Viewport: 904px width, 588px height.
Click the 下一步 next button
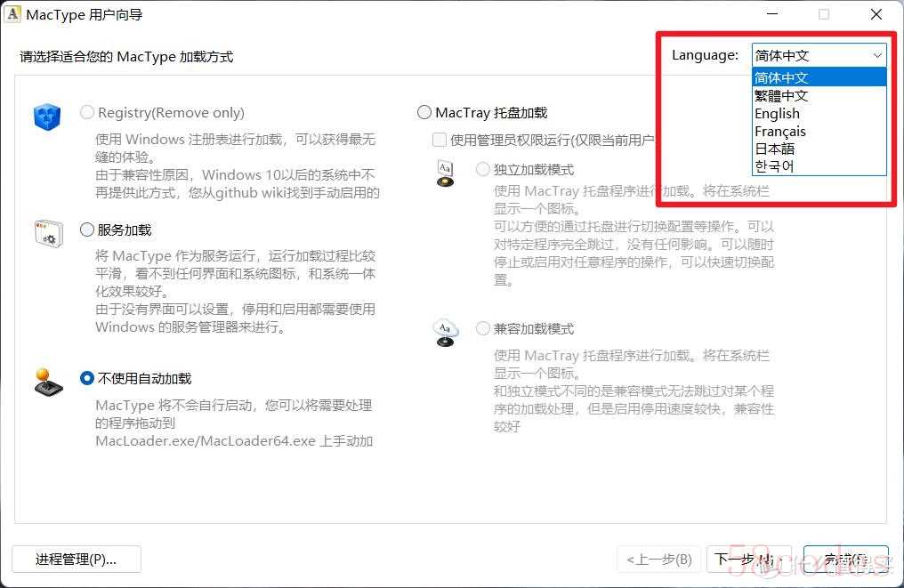click(x=749, y=560)
